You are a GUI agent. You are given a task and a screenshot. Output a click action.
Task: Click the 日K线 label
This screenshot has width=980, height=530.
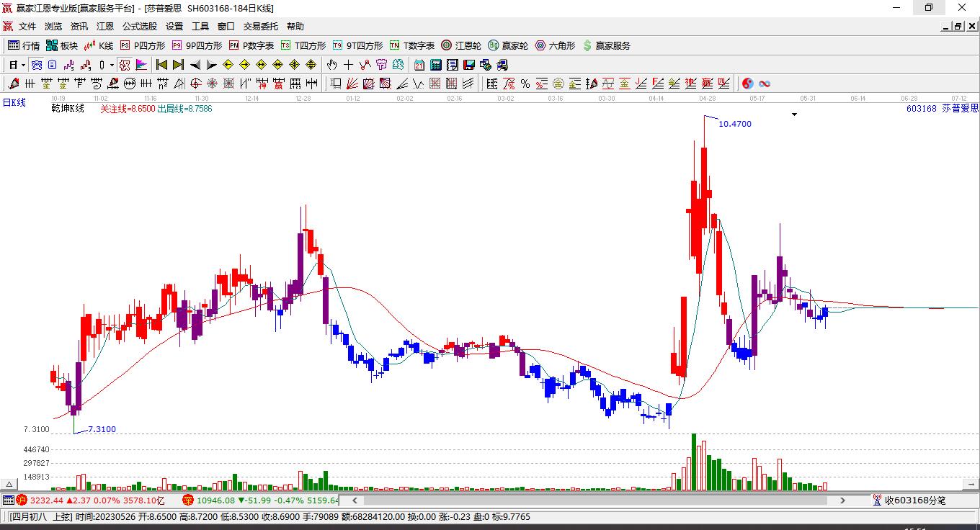[x=14, y=103]
